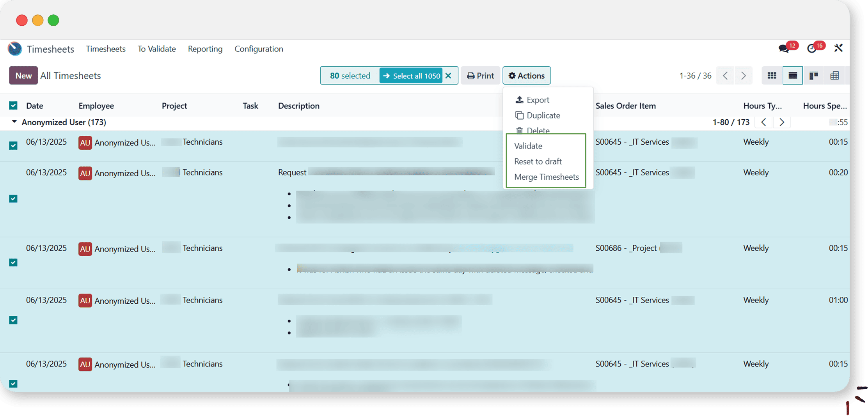Screen dimensions: 868x416
Task: Switch to pivot table view
Action: (834, 76)
